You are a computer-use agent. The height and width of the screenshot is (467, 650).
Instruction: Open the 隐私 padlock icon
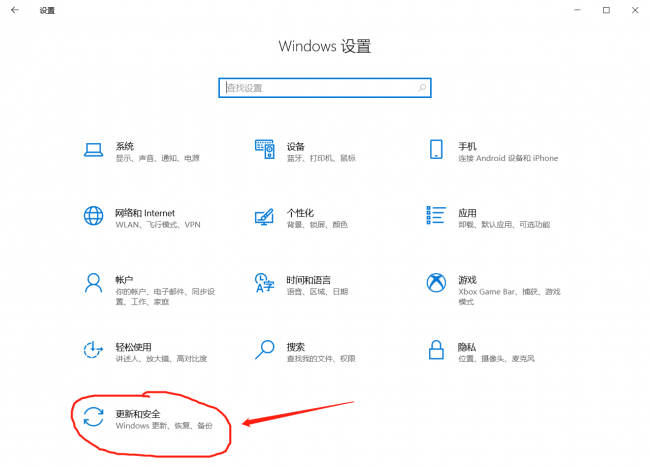436,350
